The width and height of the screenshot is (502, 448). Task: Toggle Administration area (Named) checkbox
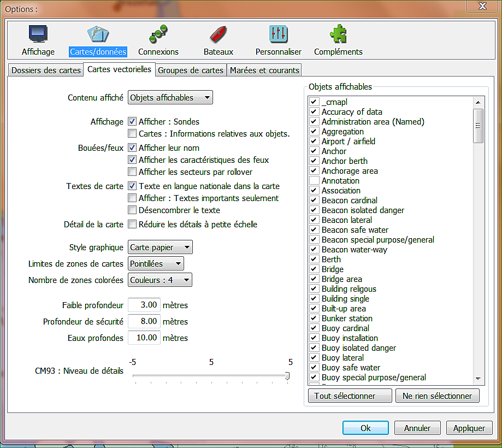pyautogui.click(x=314, y=122)
